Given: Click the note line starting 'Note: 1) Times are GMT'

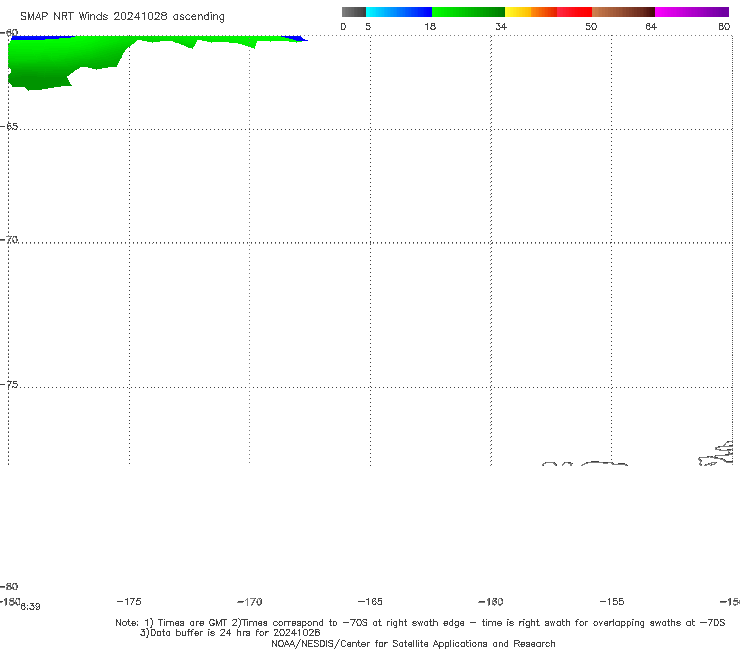Looking at the screenshot, I should click(x=420, y=623).
